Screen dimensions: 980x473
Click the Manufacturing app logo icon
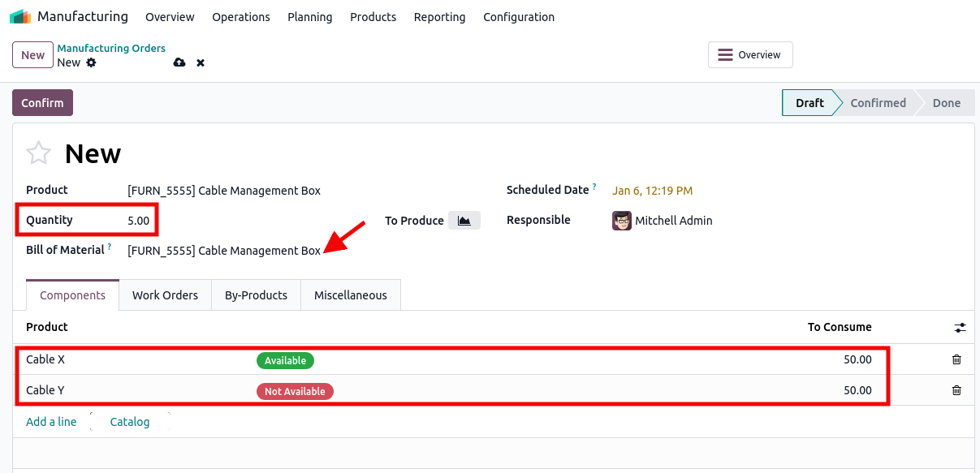coord(20,17)
